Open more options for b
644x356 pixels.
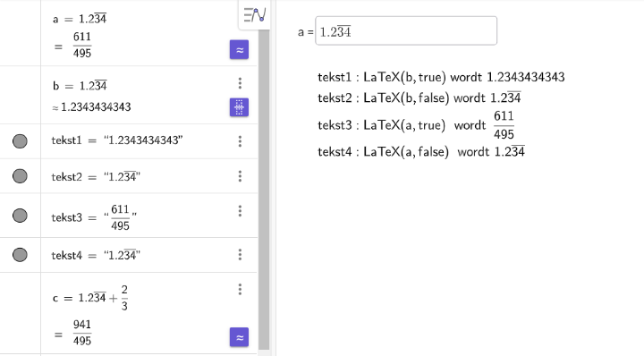[x=240, y=83]
